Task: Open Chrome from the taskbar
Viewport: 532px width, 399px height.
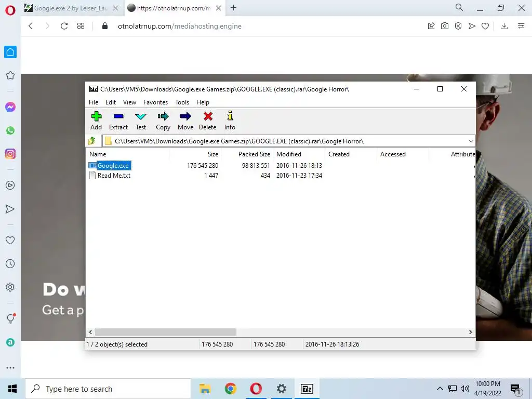Action: click(230, 389)
